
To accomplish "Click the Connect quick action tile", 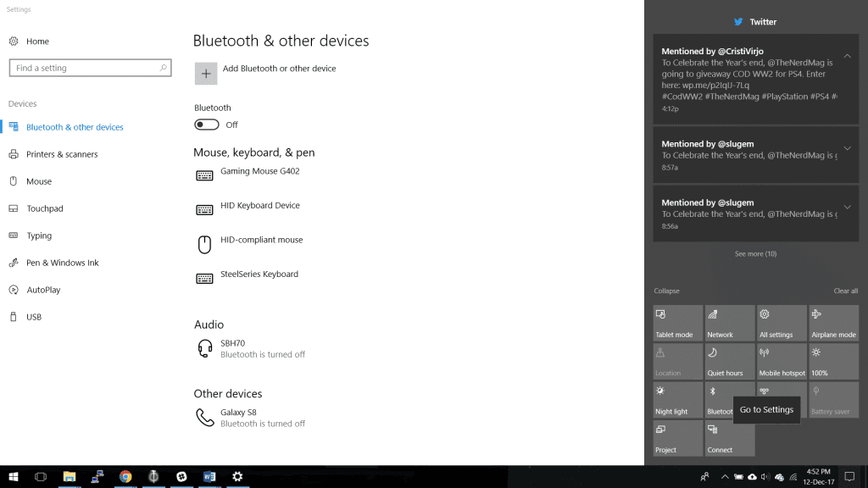I will pos(729,438).
